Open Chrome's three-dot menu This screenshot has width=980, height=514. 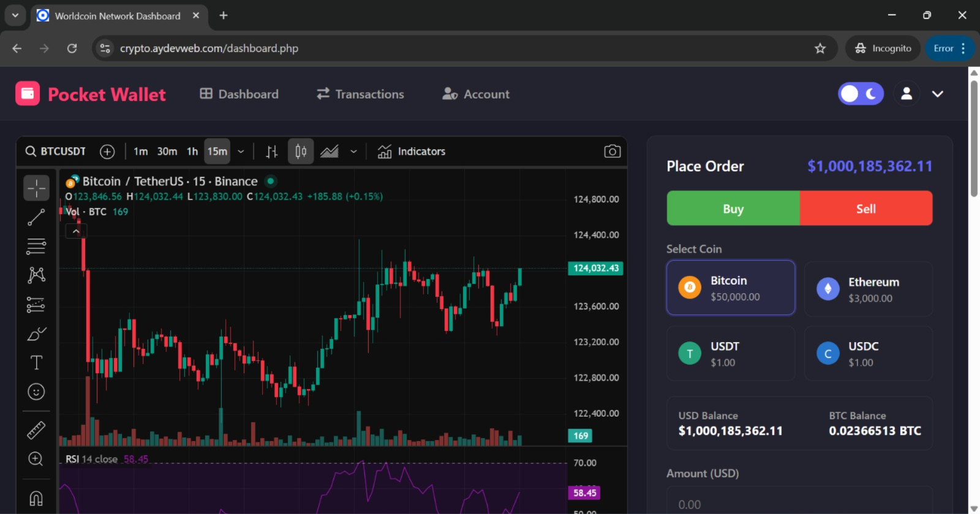tap(963, 48)
